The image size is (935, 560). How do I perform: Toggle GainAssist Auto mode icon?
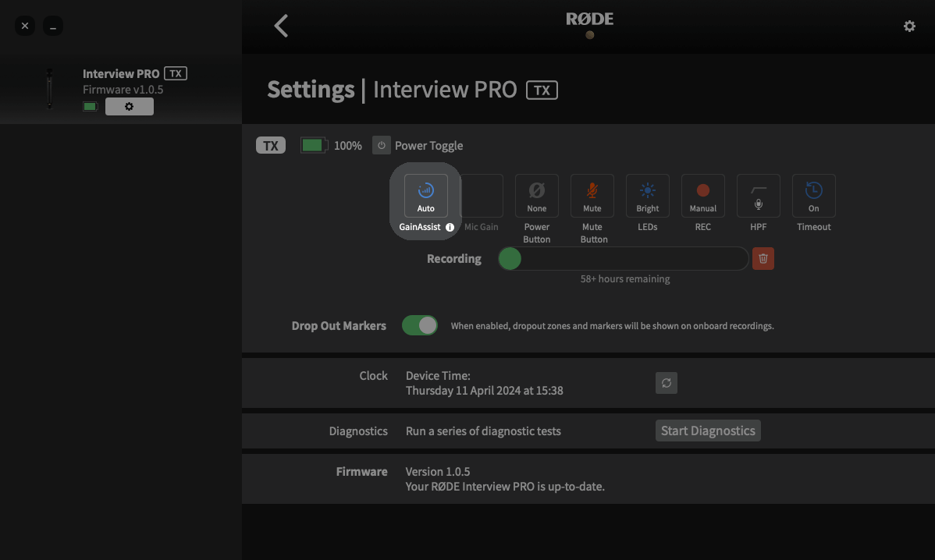tap(426, 196)
